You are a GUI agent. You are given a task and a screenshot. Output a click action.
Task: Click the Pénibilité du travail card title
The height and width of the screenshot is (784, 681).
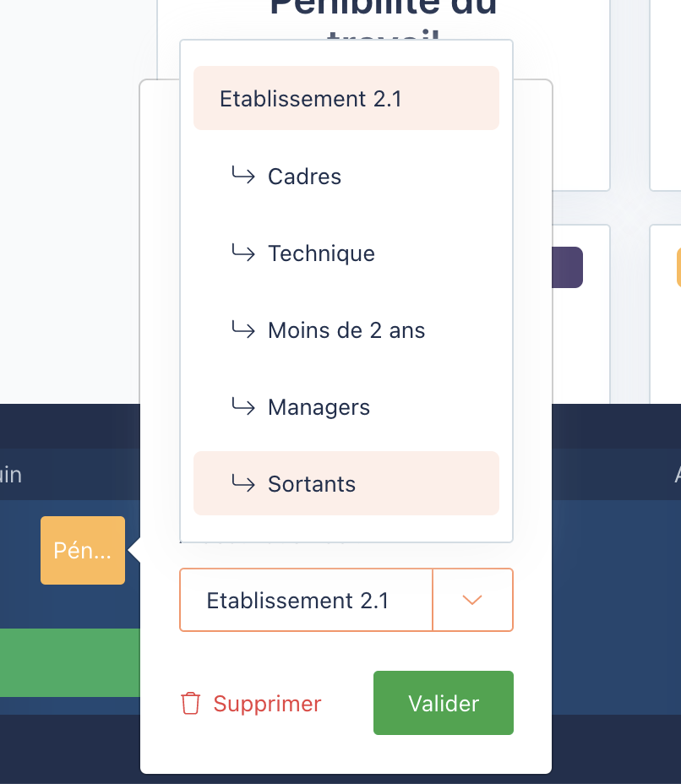(383, 10)
